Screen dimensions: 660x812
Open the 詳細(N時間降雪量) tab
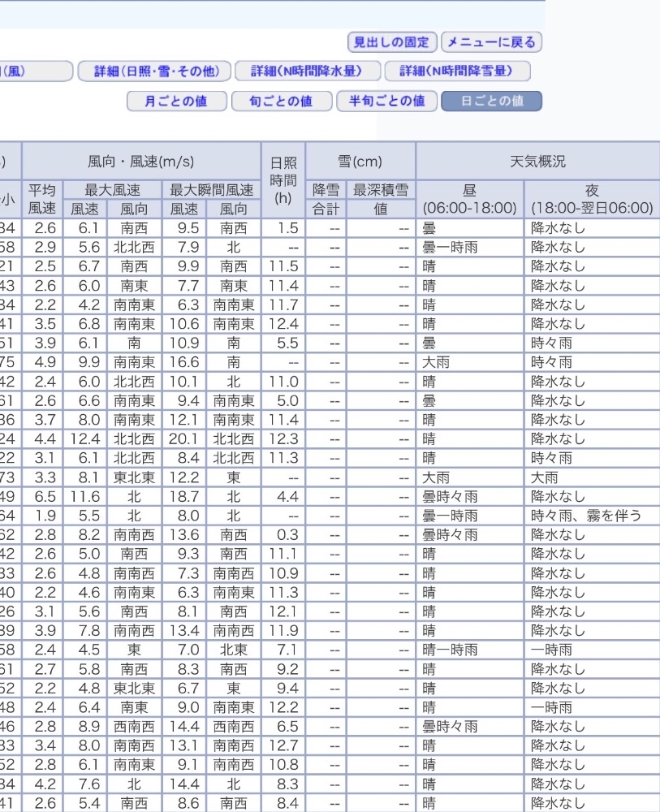point(457,71)
